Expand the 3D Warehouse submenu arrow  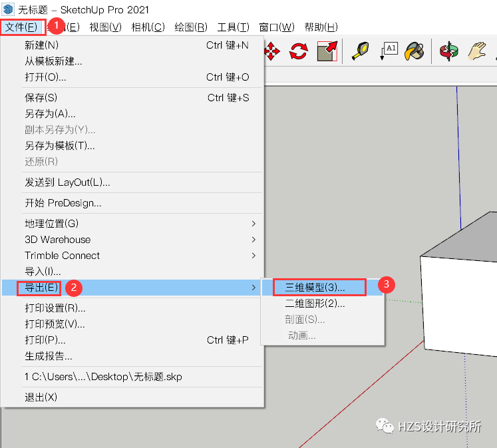click(x=253, y=240)
